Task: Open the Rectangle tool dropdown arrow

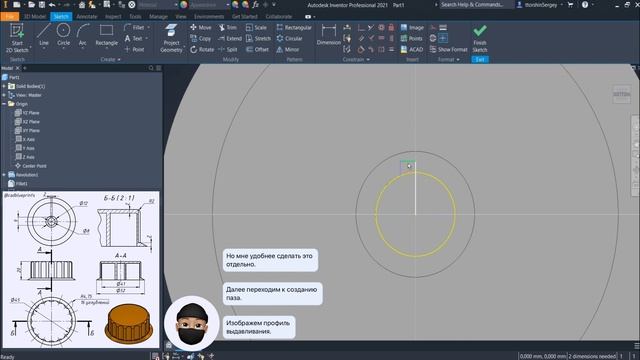Action: [x=107, y=48]
